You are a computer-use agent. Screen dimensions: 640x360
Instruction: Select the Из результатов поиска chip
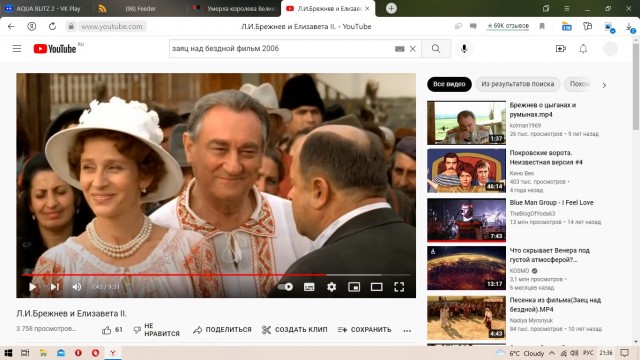point(518,84)
